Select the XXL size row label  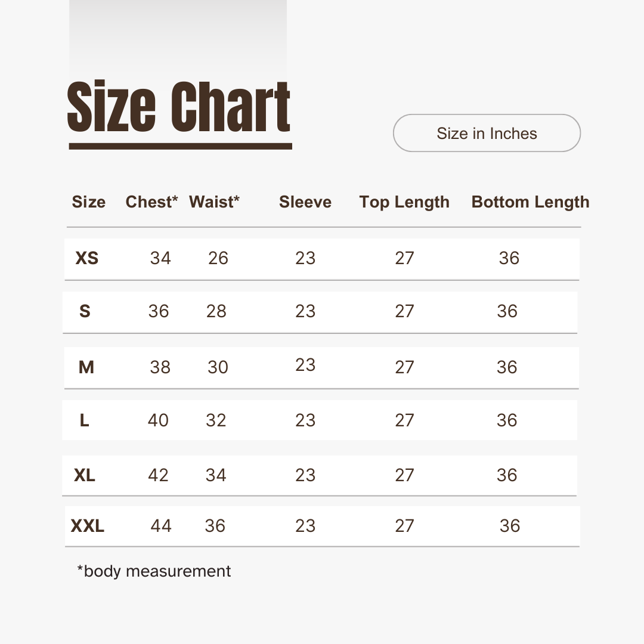[x=87, y=526]
